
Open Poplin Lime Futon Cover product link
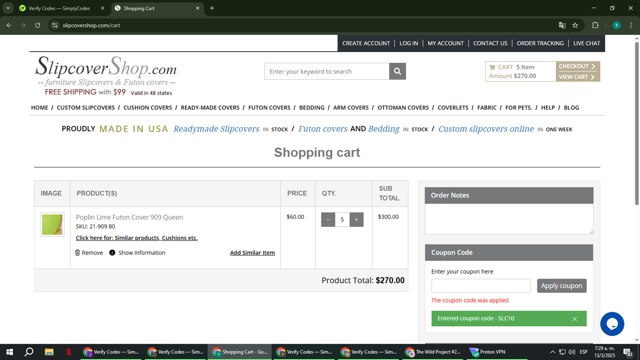coord(129,217)
